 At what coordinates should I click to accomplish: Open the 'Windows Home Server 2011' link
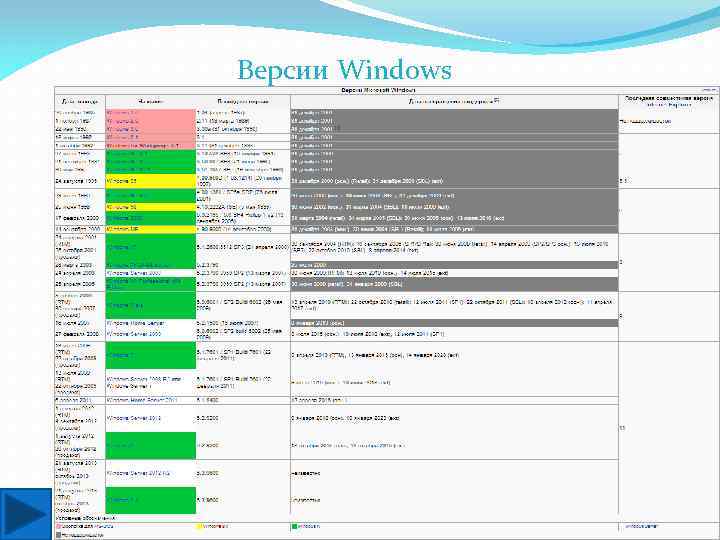point(142,400)
